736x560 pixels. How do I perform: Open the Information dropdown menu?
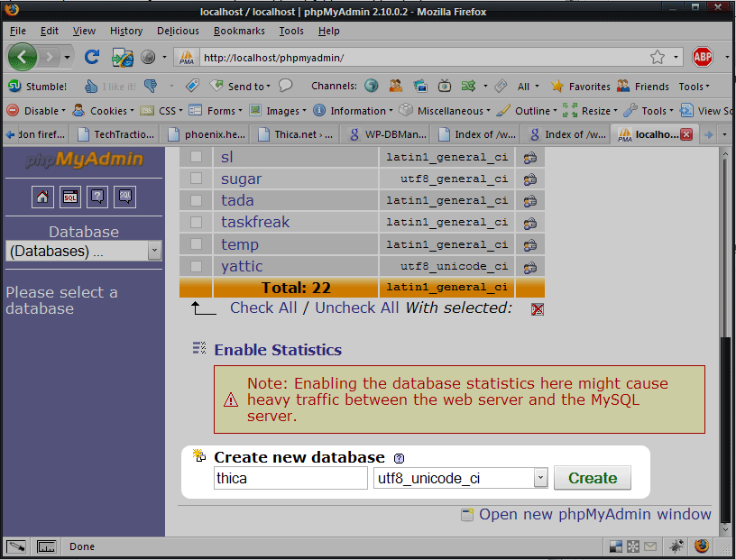(353, 111)
